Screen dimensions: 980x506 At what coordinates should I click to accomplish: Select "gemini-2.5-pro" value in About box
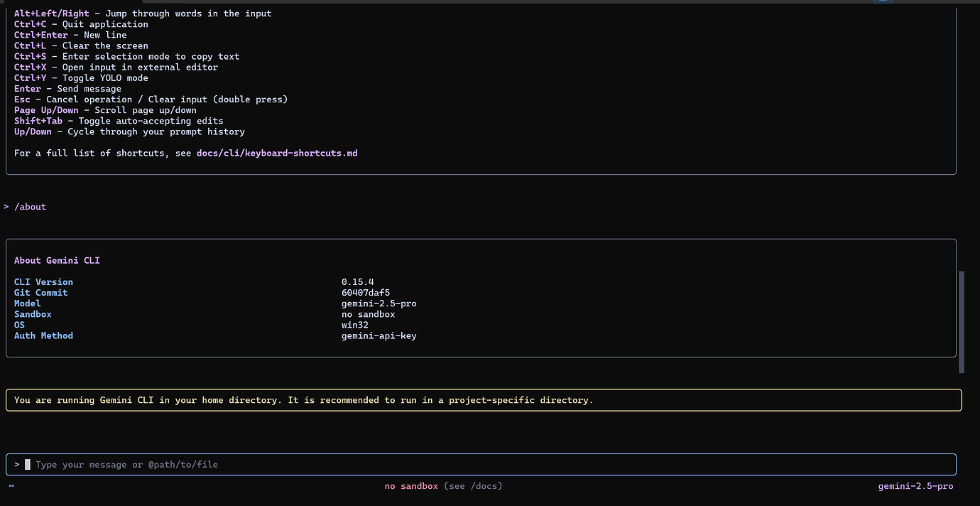379,303
